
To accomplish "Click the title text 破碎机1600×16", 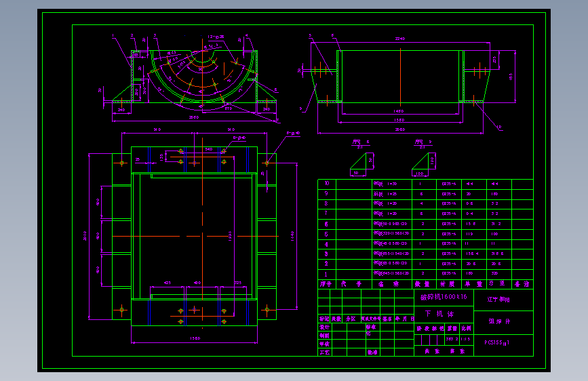I will click(x=444, y=297).
